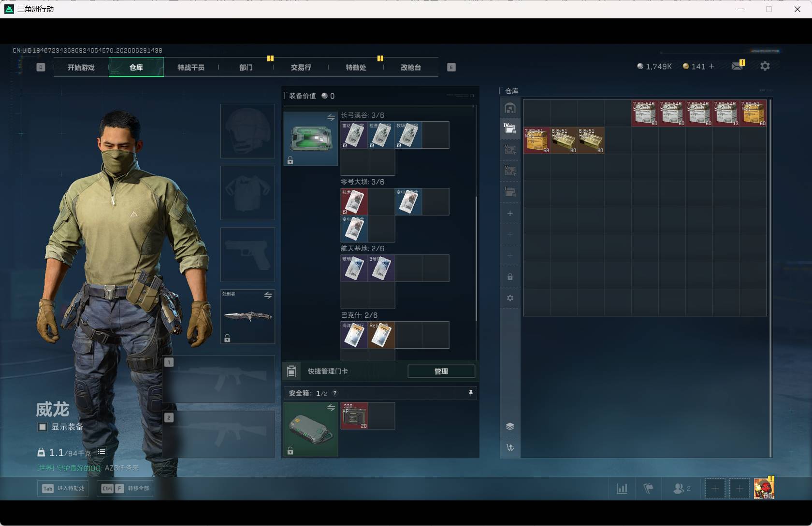Click the statistics bar chart icon

pos(622,489)
